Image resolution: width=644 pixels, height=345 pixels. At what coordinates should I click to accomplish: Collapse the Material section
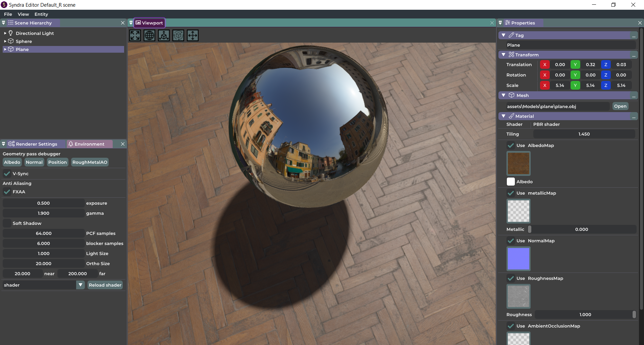[x=503, y=116]
